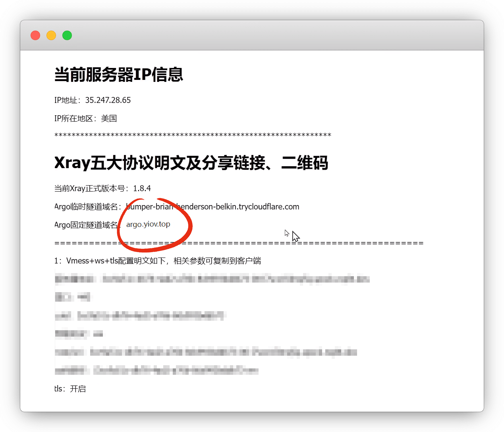504x432 pixels.
Task: Click the IP地址 label text
Action: 66,100
